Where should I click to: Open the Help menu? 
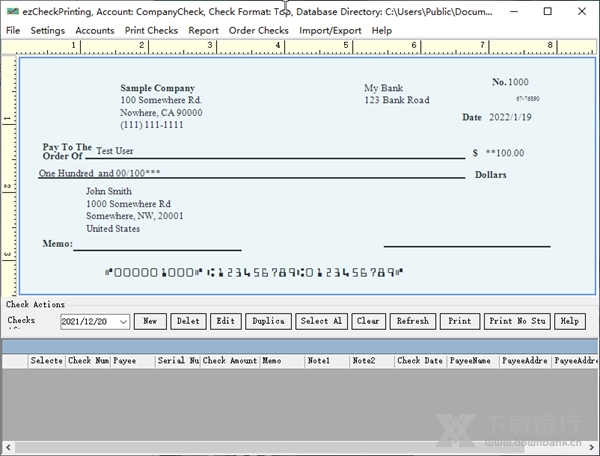tap(382, 30)
